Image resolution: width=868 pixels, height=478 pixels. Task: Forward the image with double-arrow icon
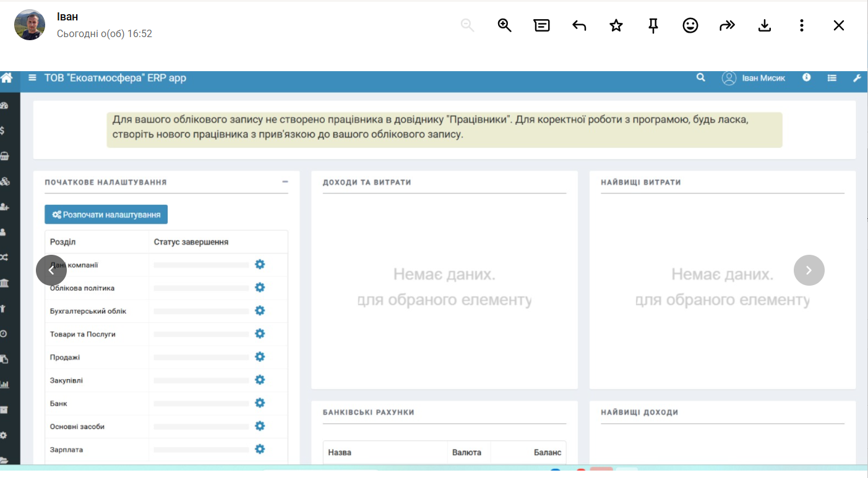[x=728, y=25]
